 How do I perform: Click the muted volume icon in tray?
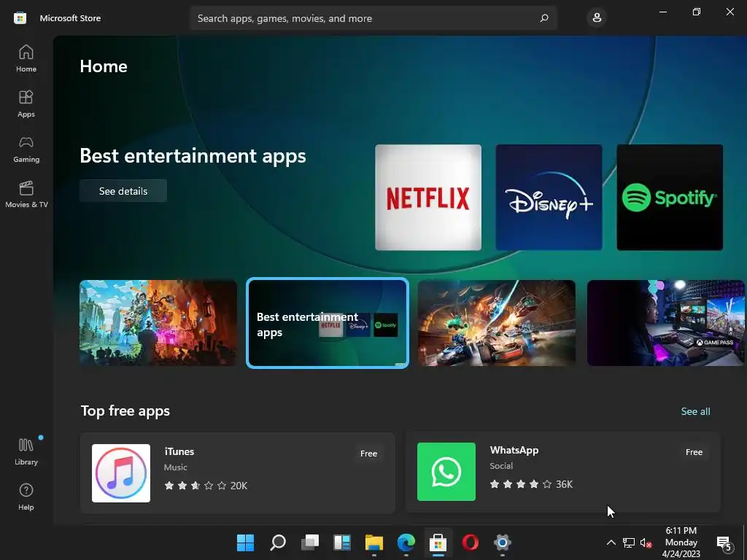[x=646, y=542]
